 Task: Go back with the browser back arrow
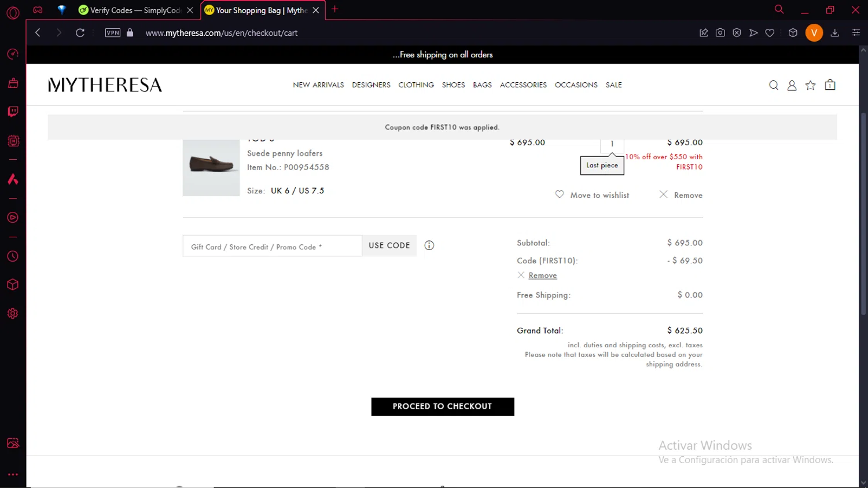click(x=38, y=33)
